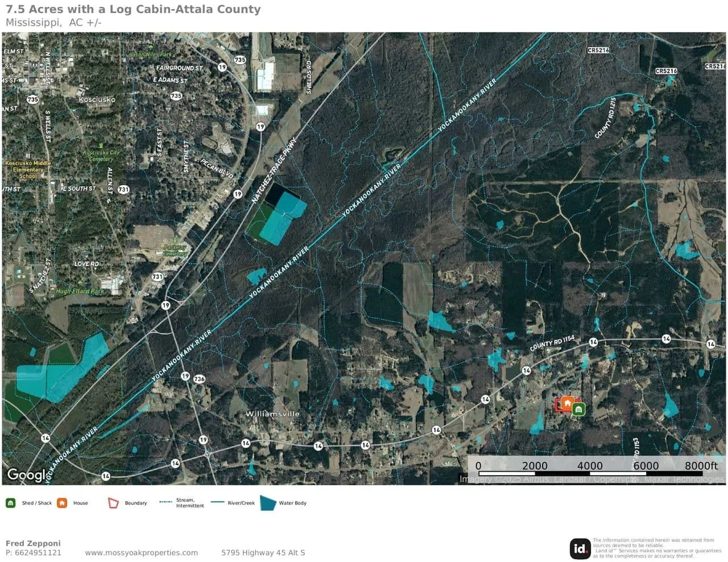Click the Highway 736 route shield
The image size is (728, 562).
199,379
